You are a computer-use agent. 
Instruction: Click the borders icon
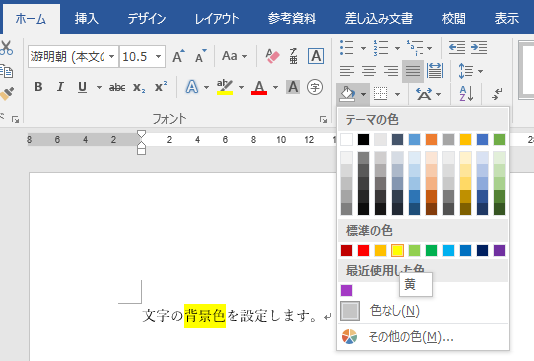(380, 94)
